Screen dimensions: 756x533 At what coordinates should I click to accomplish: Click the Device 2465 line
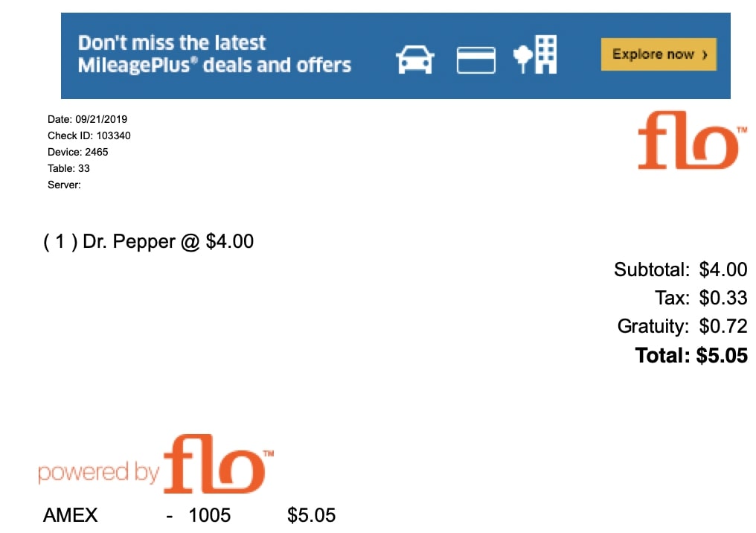[x=77, y=152]
